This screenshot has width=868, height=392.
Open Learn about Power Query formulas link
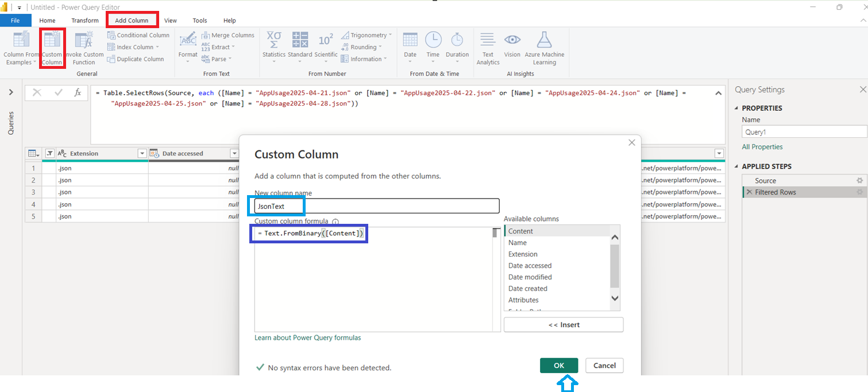pos(308,338)
